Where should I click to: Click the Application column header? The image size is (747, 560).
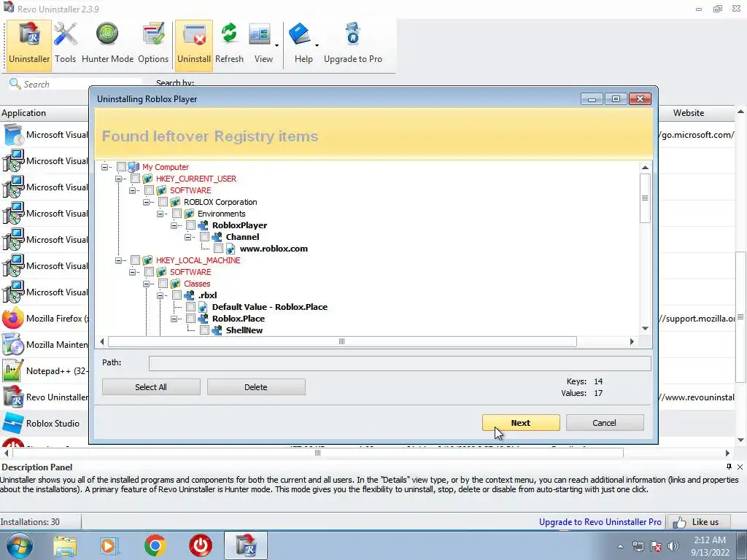[44, 113]
